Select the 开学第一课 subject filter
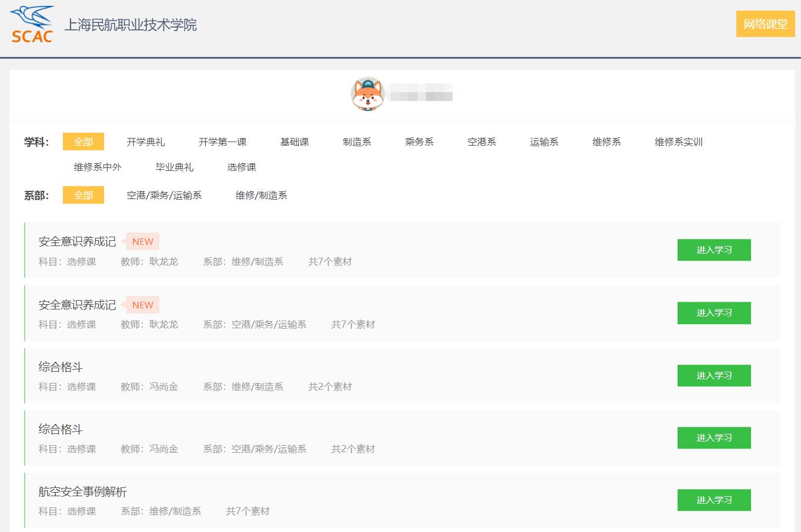The width and height of the screenshot is (801, 532). pyautogui.click(x=222, y=142)
